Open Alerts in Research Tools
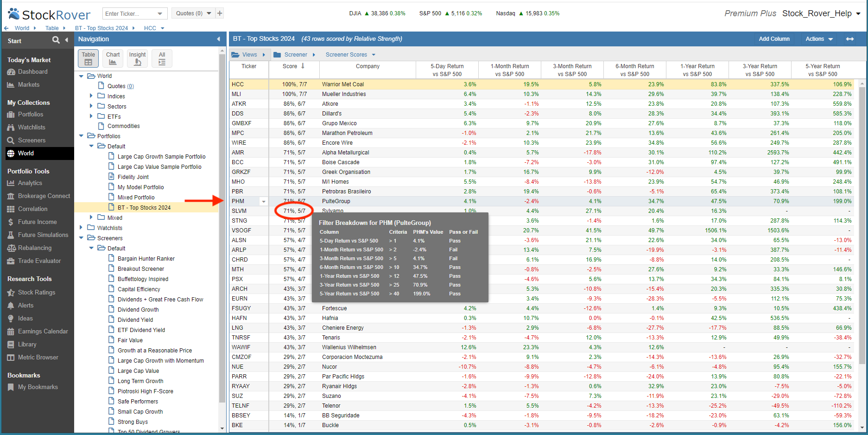 tap(25, 306)
